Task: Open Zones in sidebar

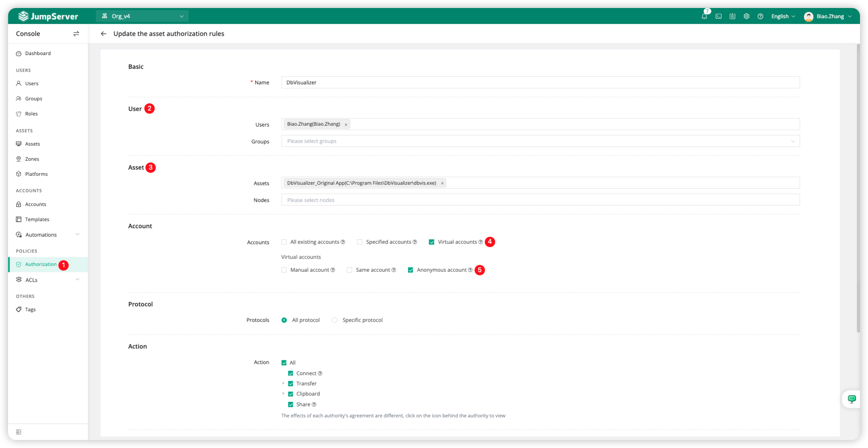Action: 48,159
